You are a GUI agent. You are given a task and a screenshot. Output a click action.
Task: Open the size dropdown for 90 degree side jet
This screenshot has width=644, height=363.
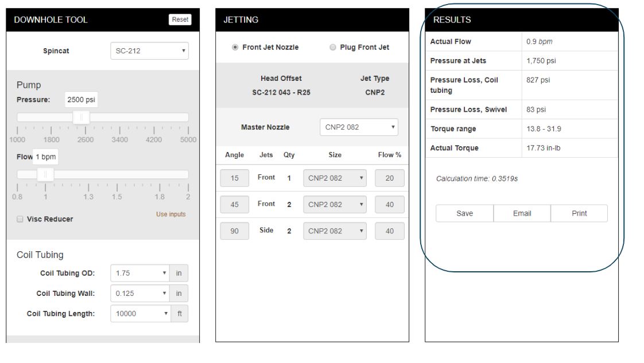334,231
